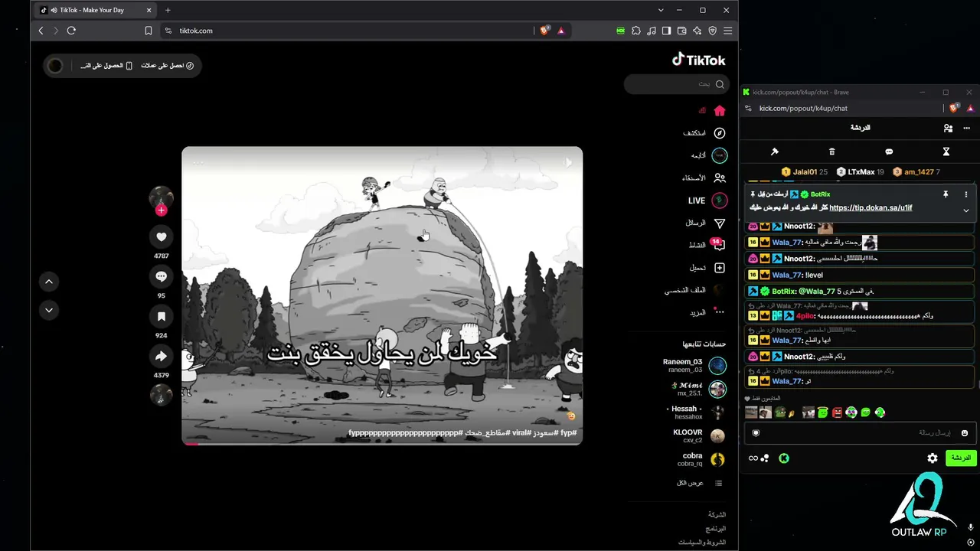Screen dimensions: 980x551
Task: Open Activity inbox with 14 badge
Action: point(707,246)
